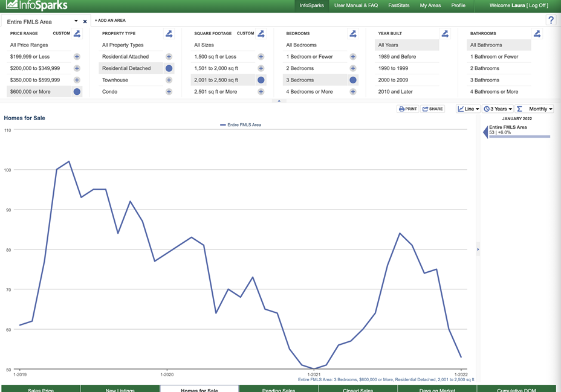Click the Year Built reset arrow icon
Image resolution: width=561 pixels, height=392 pixels.
tap(445, 34)
